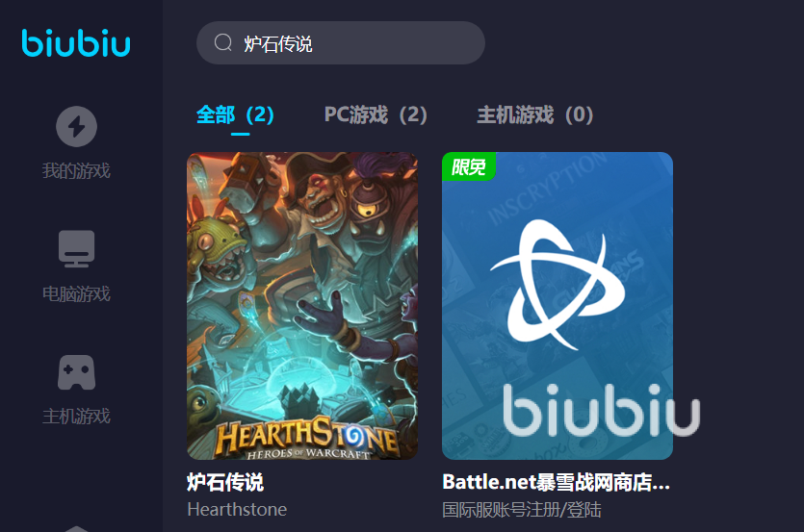This screenshot has height=532, width=804.
Task: Select the 电脑游戏 sidebar label
Action: tap(76, 293)
